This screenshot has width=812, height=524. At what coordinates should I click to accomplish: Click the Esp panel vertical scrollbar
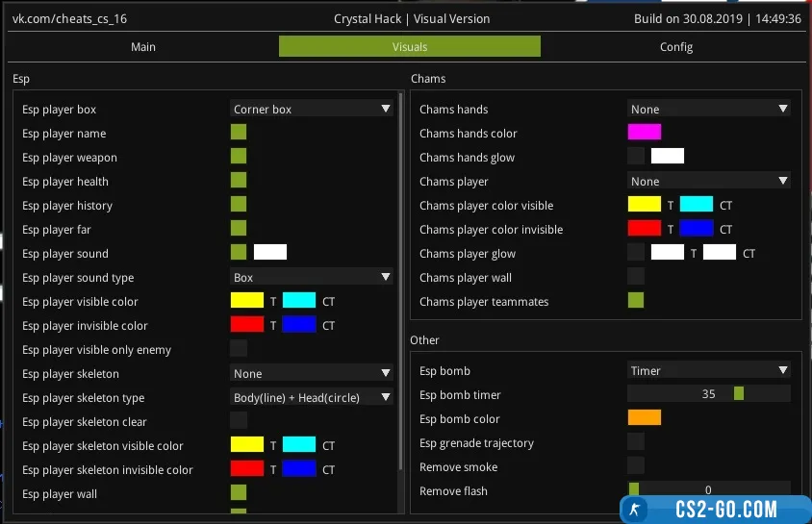(x=400, y=288)
